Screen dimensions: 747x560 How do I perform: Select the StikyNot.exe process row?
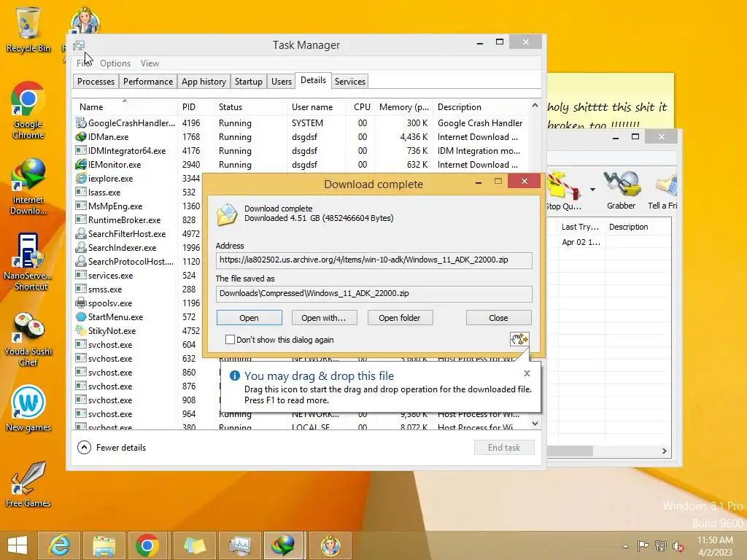click(x=138, y=331)
